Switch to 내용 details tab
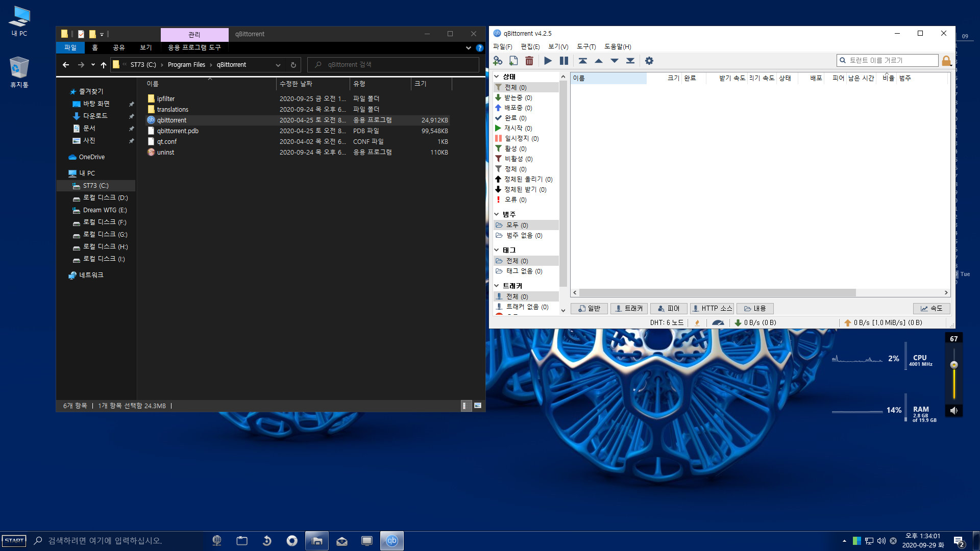 755,308
